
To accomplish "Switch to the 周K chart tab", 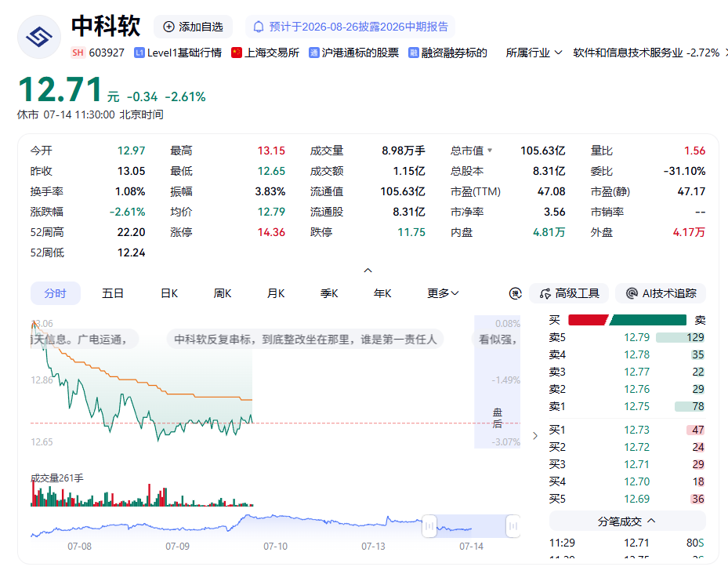I will pos(223,293).
